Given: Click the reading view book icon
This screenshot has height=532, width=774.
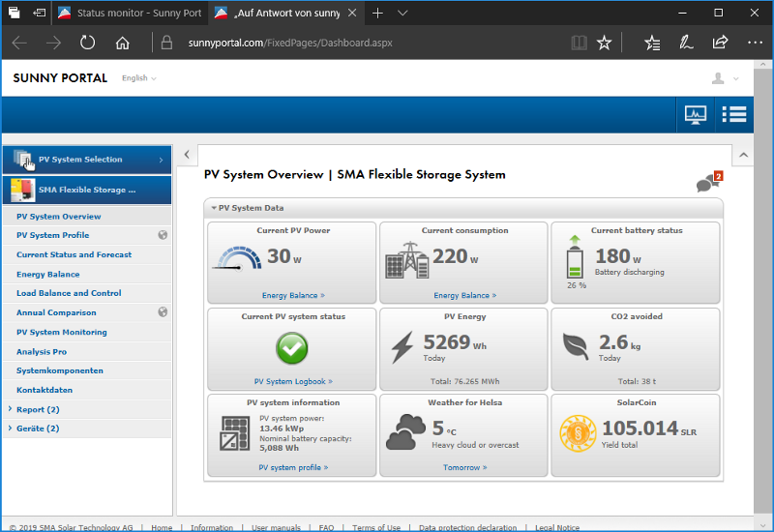Looking at the screenshot, I should pyautogui.click(x=579, y=43).
